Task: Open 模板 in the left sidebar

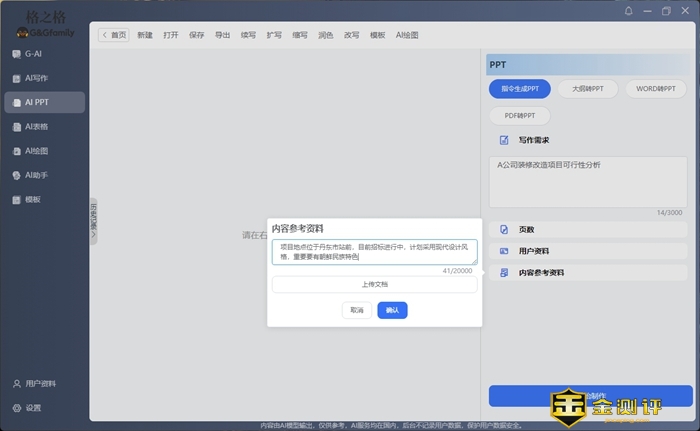Action: (x=33, y=200)
